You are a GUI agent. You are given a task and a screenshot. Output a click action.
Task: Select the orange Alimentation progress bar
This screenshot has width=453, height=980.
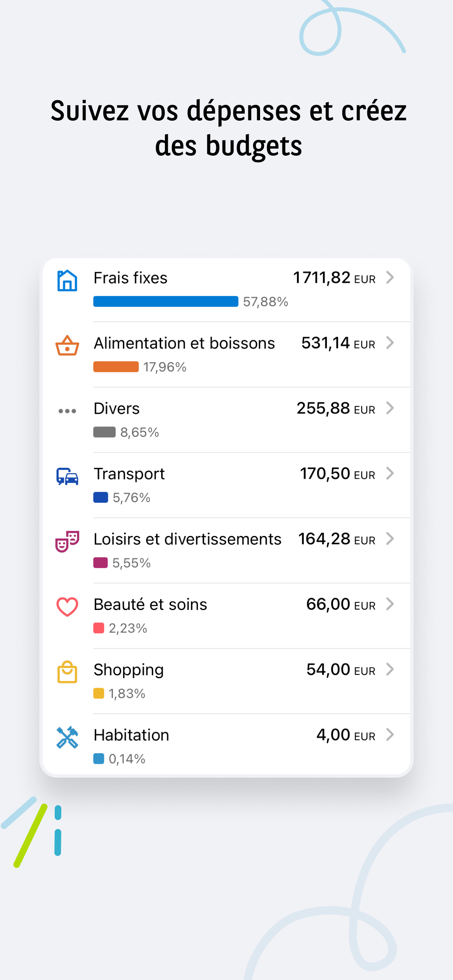(x=116, y=367)
